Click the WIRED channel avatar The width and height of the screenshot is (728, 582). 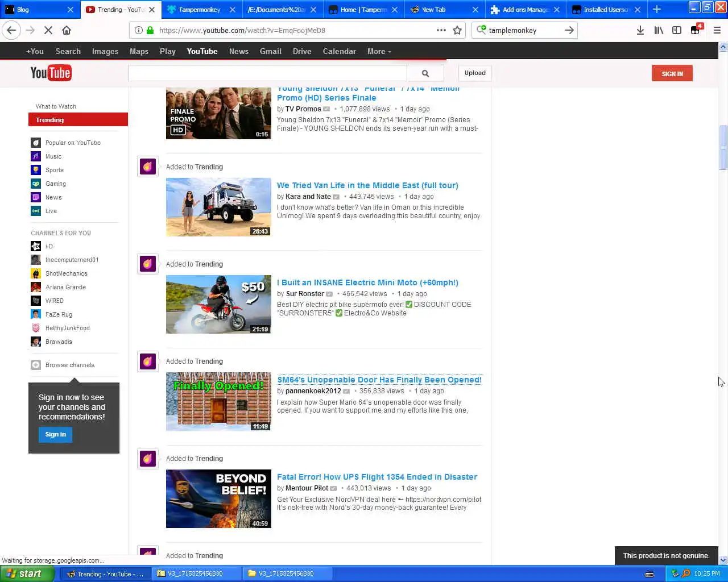tap(36, 301)
